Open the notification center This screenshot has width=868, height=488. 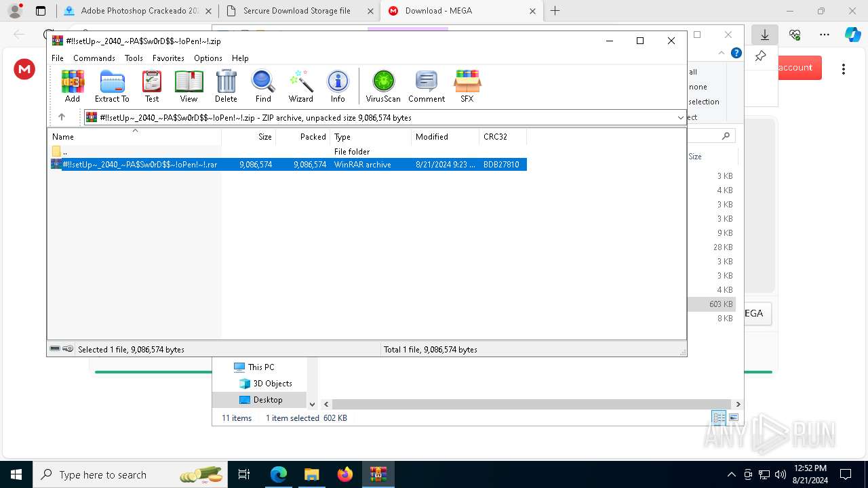[x=846, y=474]
